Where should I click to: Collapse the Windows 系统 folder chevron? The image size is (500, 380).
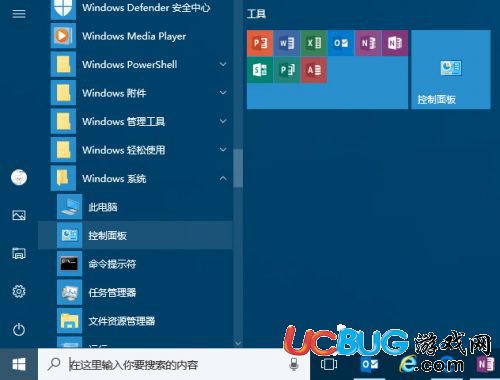223,178
